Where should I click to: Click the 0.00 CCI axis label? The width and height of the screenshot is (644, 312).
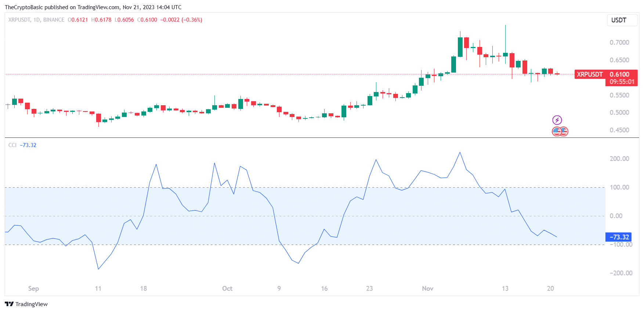pyautogui.click(x=616, y=216)
